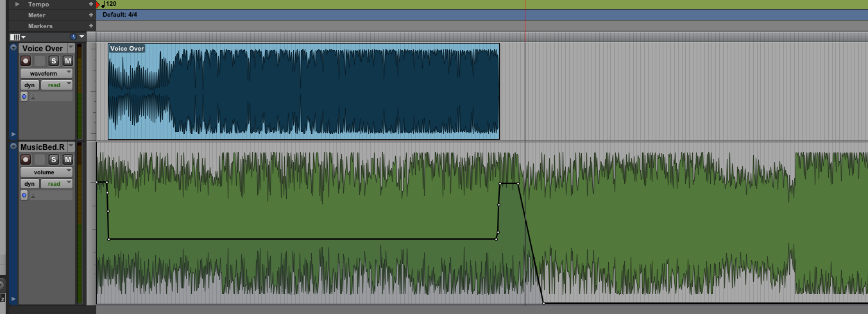868x314 pixels.
Task: Add a marker with the plus icon
Action: [x=91, y=26]
